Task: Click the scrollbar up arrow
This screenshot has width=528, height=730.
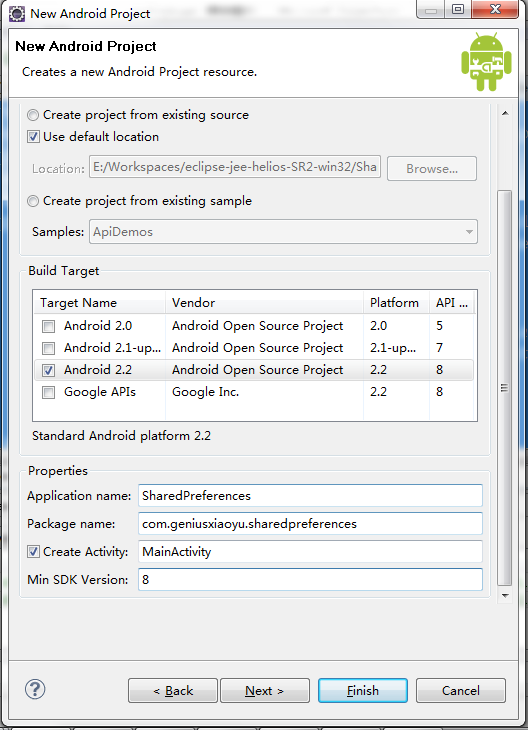Action: pyautogui.click(x=505, y=113)
